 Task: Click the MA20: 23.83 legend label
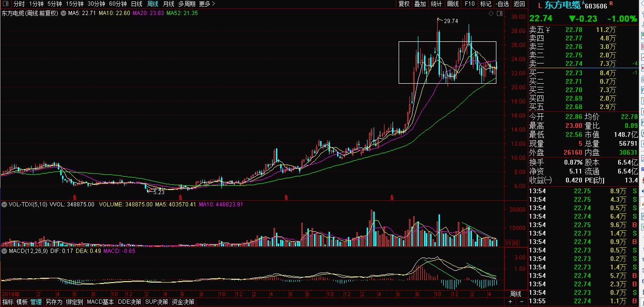(149, 13)
